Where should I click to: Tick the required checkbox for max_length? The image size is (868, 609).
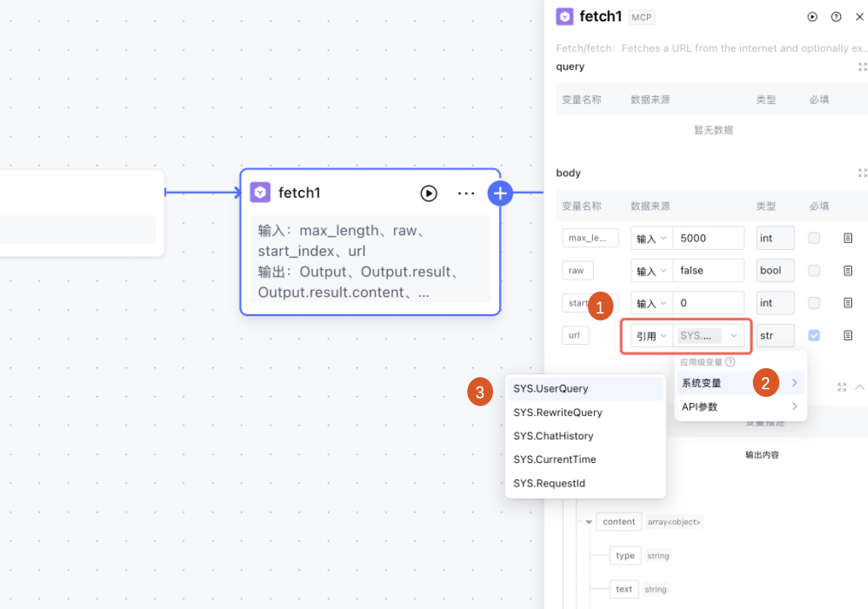[x=813, y=238]
